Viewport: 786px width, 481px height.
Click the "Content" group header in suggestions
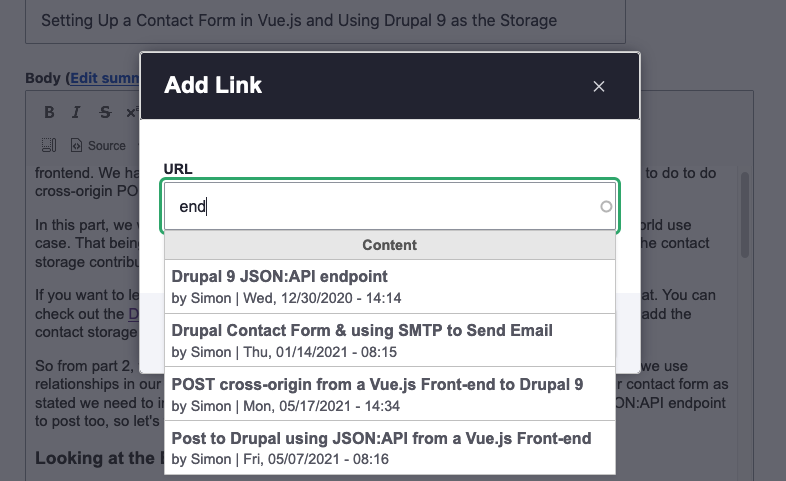[x=389, y=245]
